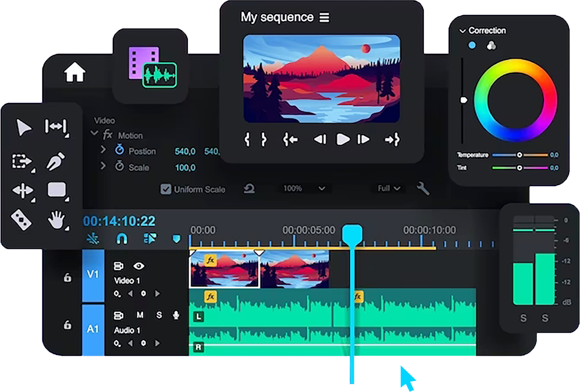This screenshot has height=392, width=580.
Task: Hide Video 1 track output
Action: [139, 266]
